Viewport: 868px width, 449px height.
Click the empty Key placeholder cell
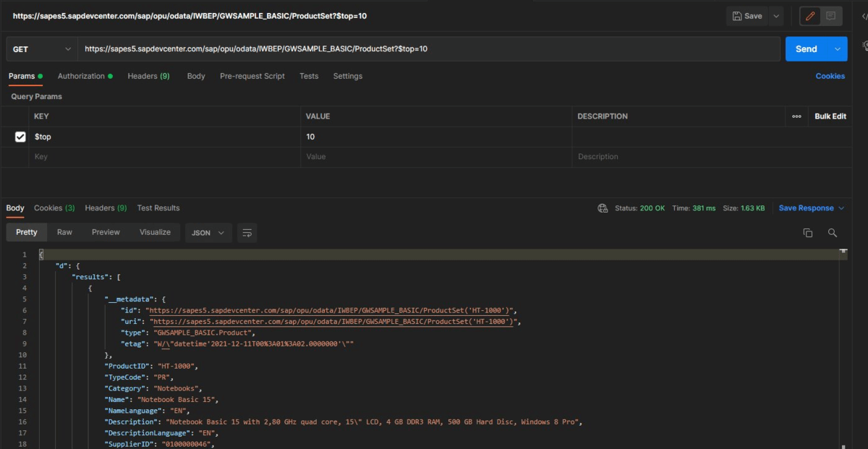(165, 157)
